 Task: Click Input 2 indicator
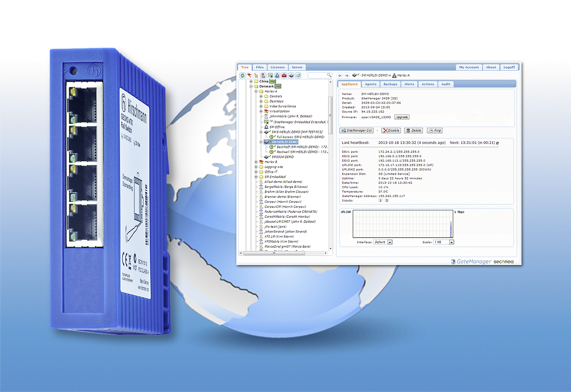[387, 201]
